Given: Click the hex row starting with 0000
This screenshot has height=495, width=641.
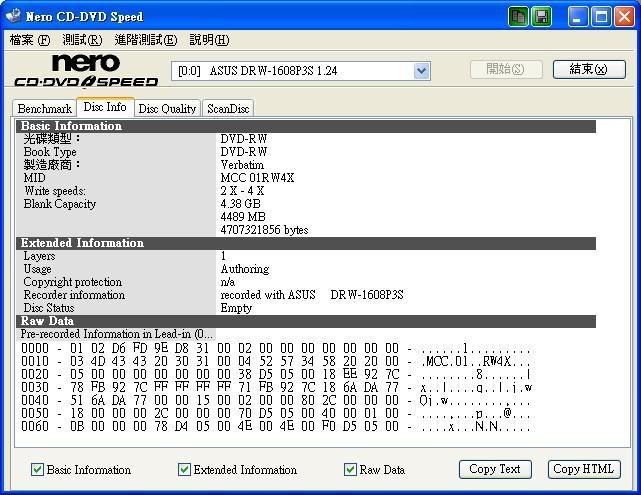Looking at the screenshot, I should click(276, 349).
